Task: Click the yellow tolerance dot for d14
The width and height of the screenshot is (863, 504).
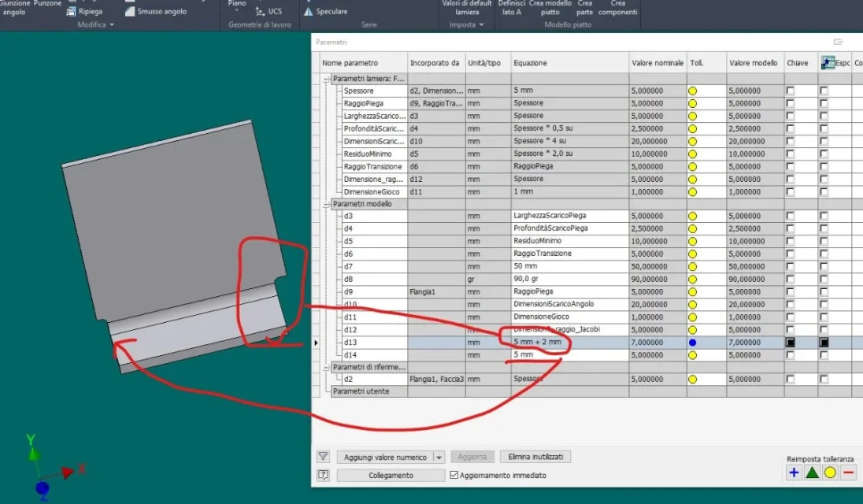Action: click(x=692, y=355)
